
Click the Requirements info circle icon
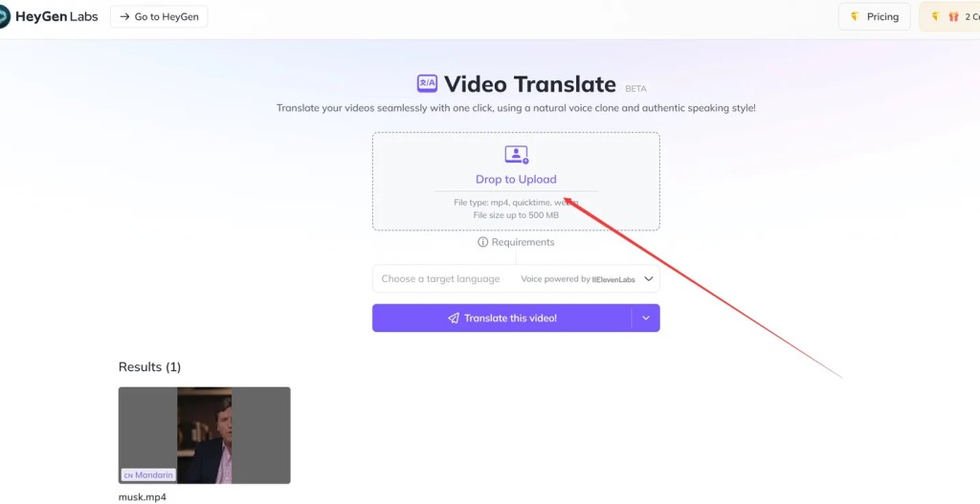click(x=482, y=242)
